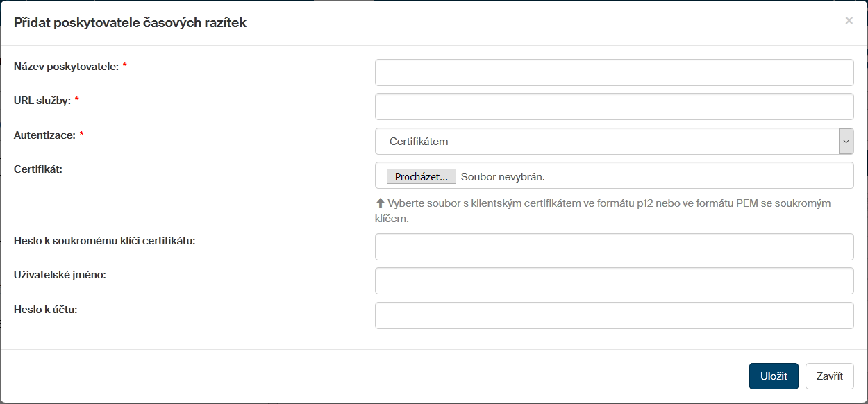Click the dialog title "Přidat poskytovatele časových razítek"
Viewport: 868px width, 404px height.
130,23
